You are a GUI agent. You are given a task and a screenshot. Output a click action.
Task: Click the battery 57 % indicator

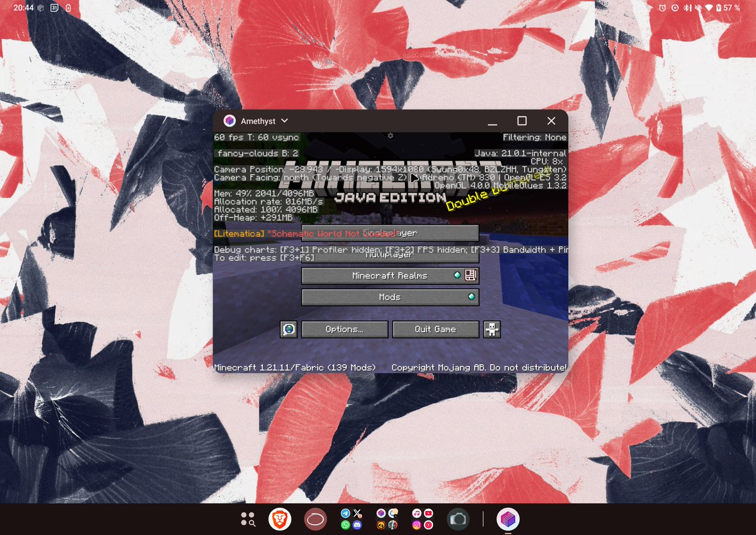click(727, 8)
